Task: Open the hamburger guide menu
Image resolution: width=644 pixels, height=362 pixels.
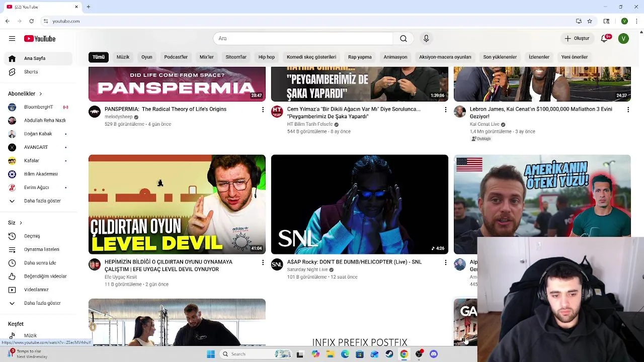Action: (x=12, y=39)
